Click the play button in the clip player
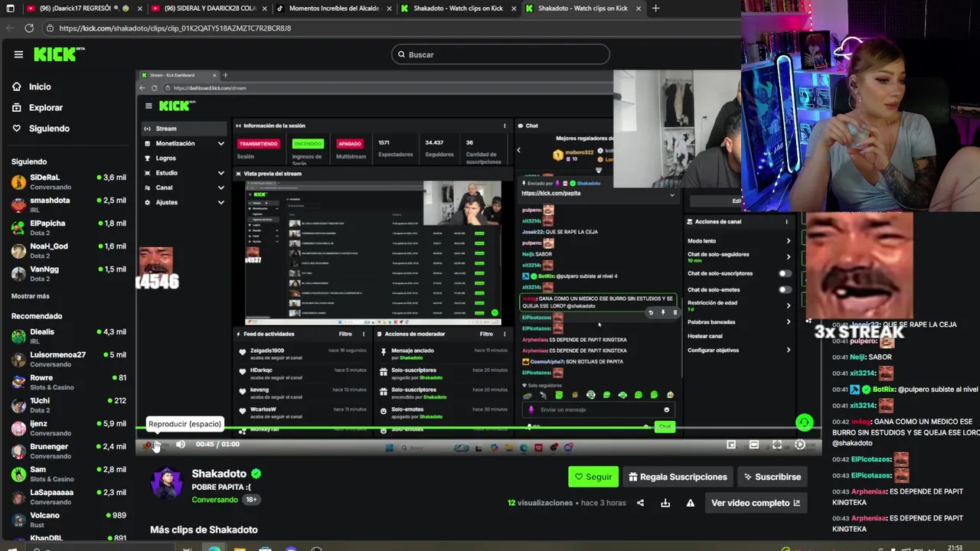Viewport: 980px width, 551px height. [156, 445]
